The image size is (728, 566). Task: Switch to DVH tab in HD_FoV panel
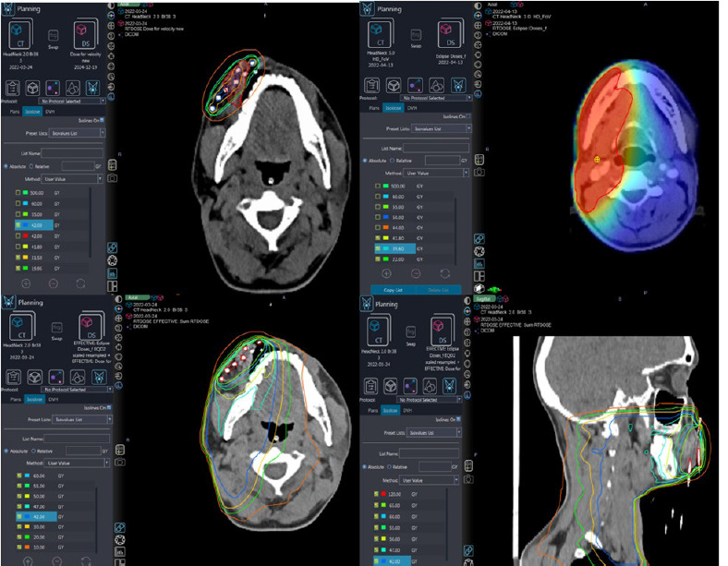click(x=410, y=109)
